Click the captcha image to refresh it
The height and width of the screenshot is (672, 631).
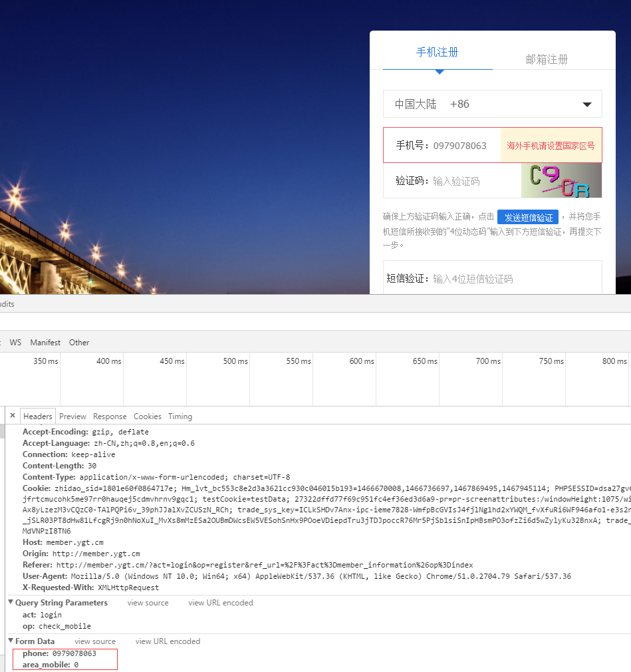tap(561, 180)
